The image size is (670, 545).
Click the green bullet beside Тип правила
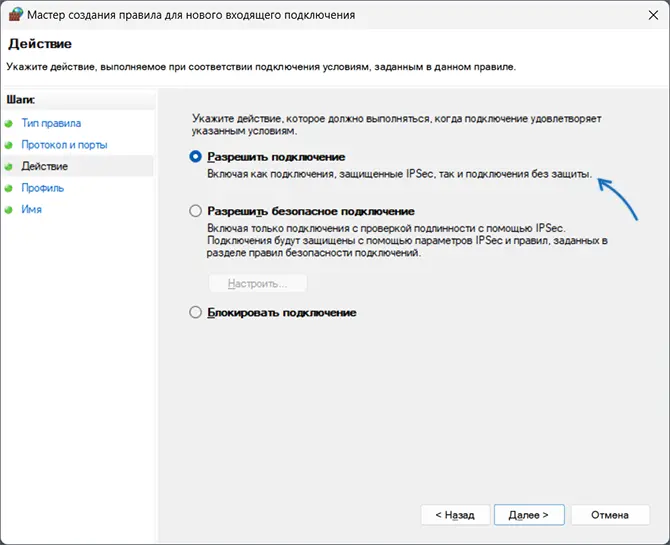tap(10, 124)
